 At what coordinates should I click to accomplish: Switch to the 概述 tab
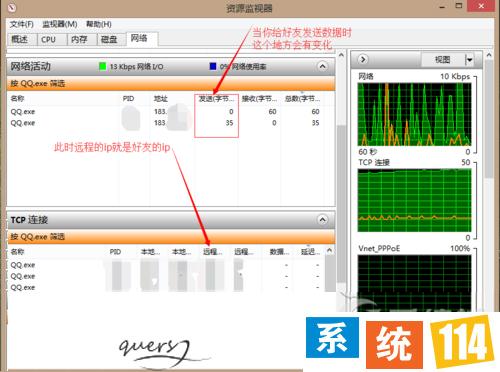(x=22, y=39)
